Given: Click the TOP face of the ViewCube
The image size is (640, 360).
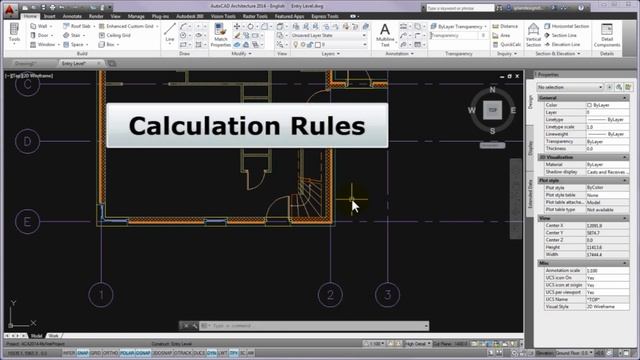Looking at the screenshot, I should (492, 110).
